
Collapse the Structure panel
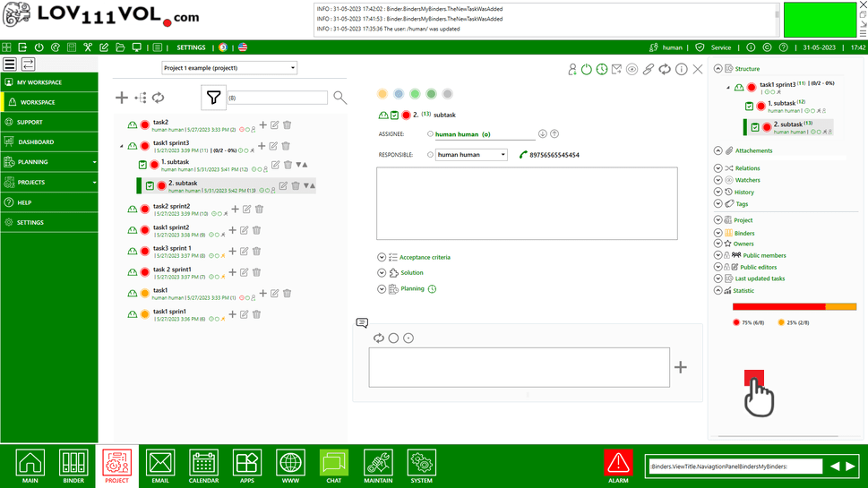pos(718,69)
